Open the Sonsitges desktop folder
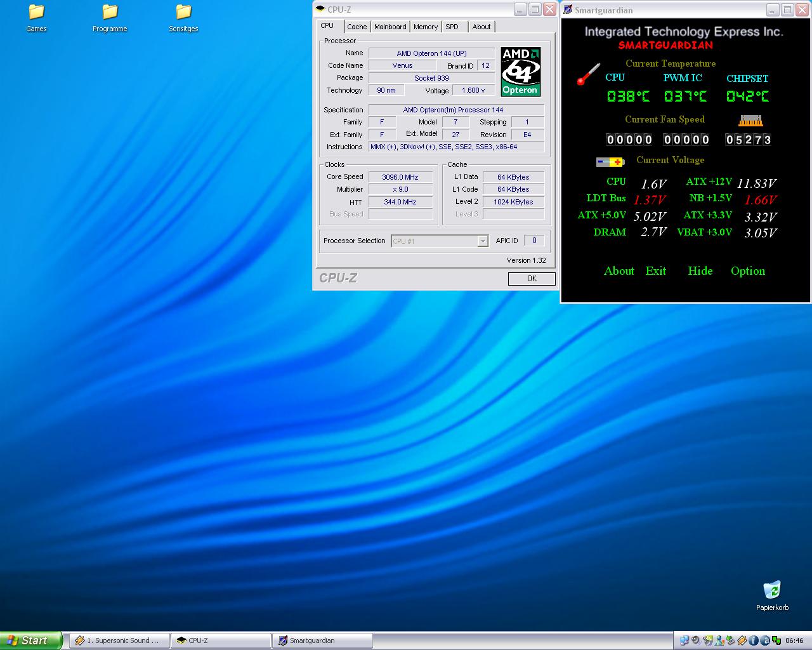This screenshot has height=650, width=812. click(x=183, y=12)
